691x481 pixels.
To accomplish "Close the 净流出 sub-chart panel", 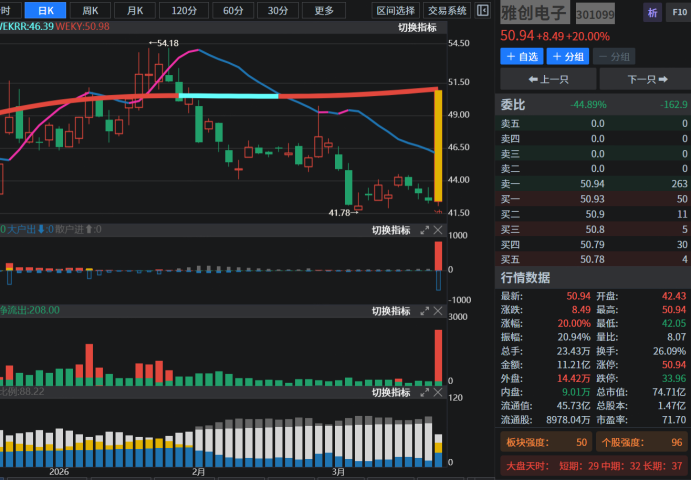I will (x=438, y=311).
